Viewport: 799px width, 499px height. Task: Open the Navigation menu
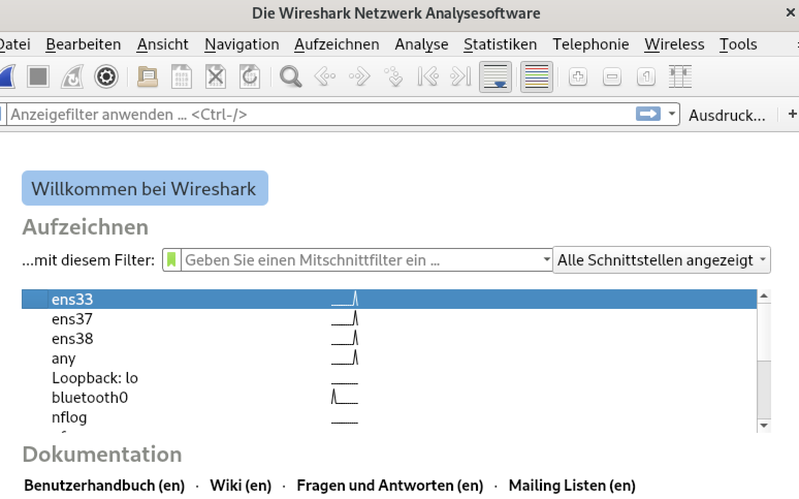242,44
